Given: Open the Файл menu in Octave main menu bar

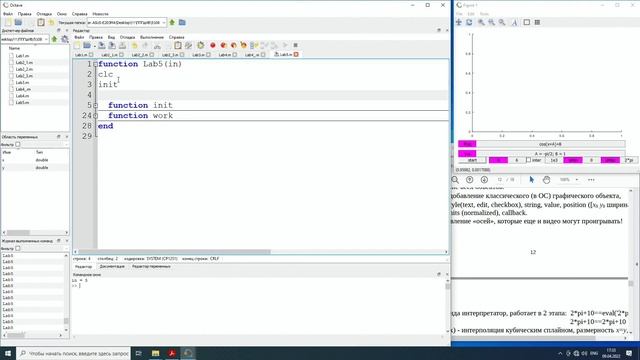Looking at the screenshot, I should click(8, 14).
